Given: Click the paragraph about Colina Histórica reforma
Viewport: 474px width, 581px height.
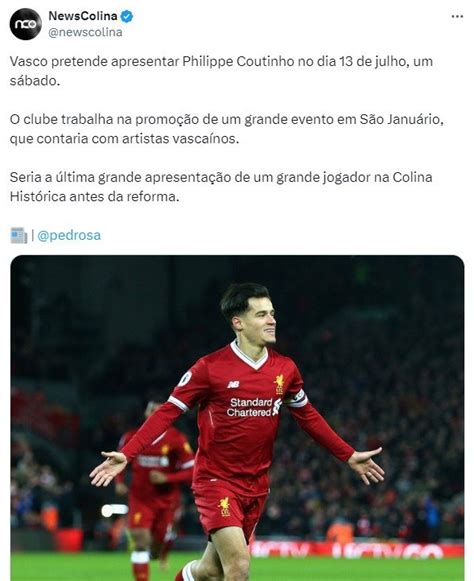Looking at the screenshot, I should click(221, 187).
